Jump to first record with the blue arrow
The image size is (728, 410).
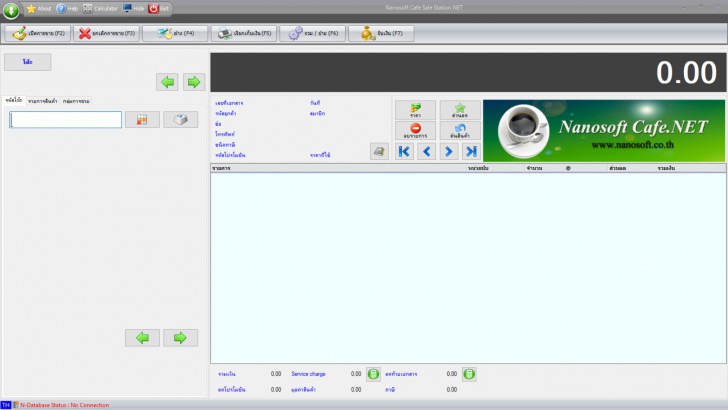tap(404, 151)
